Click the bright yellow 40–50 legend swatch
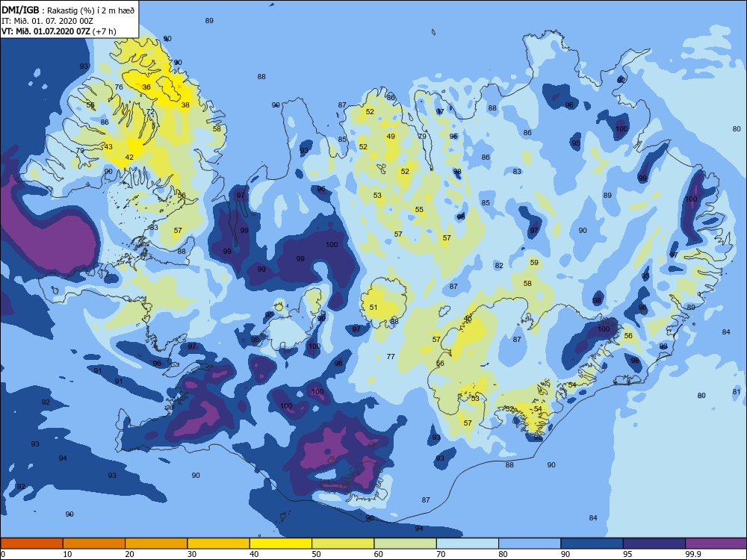The height and width of the screenshot is (560, 747). click(x=281, y=544)
